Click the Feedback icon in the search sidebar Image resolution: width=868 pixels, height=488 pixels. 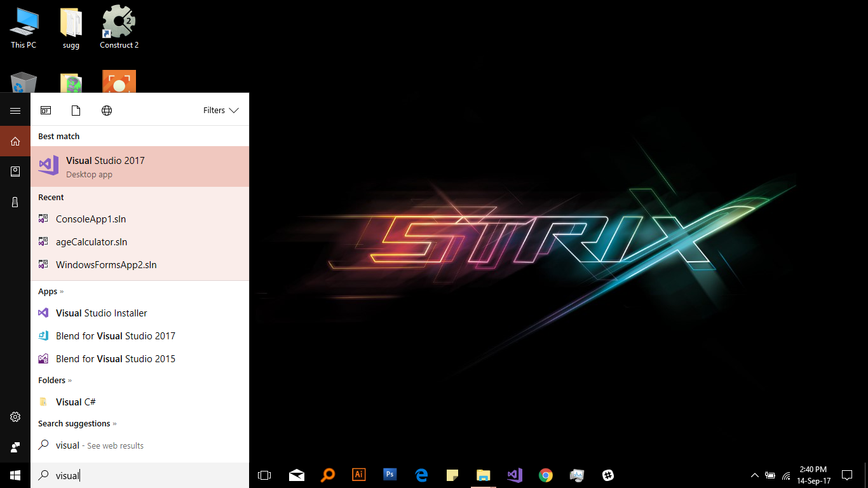point(15,447)
